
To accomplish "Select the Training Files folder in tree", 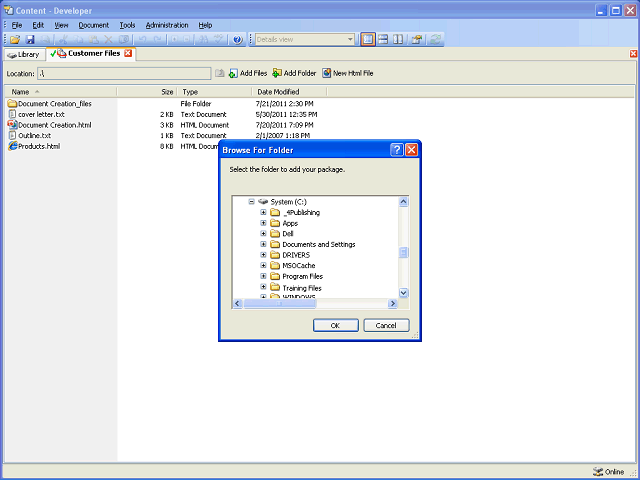I will (x=302, y=288).
